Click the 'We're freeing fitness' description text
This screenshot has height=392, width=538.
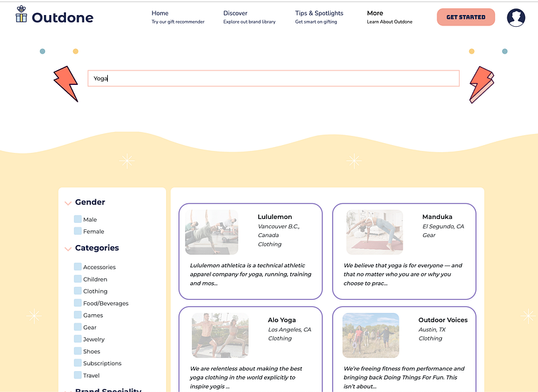[x=404, y=377]
